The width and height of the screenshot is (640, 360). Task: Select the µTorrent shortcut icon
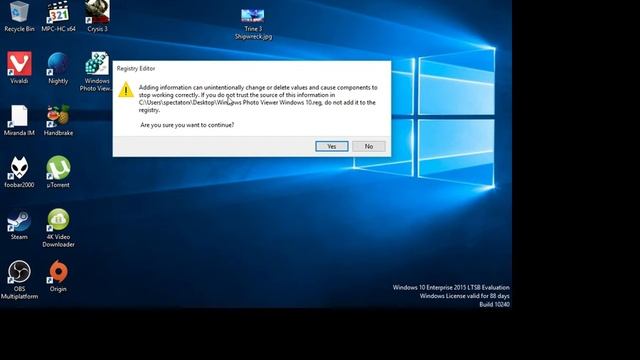pyautogui.click(x=58, y=172)
